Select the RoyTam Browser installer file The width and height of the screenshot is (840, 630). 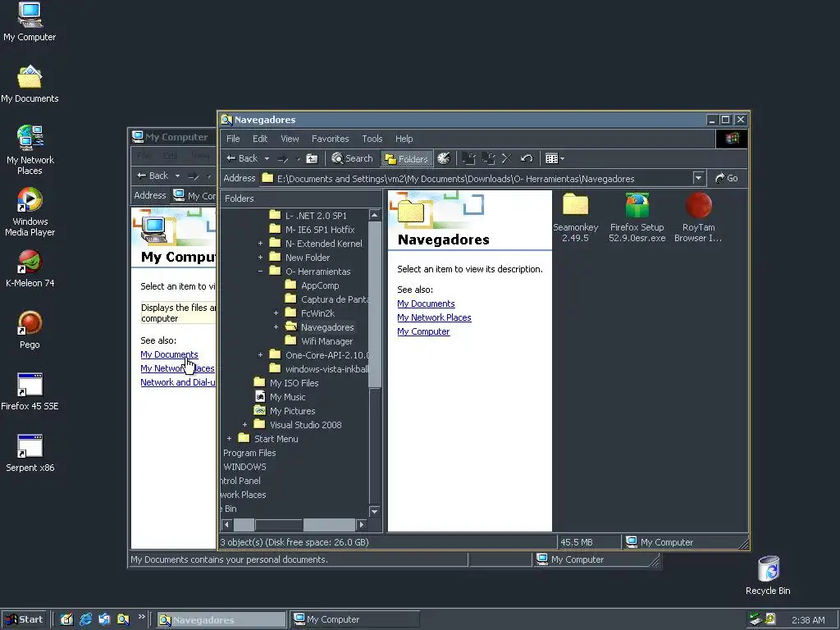[x=699, y=217]
